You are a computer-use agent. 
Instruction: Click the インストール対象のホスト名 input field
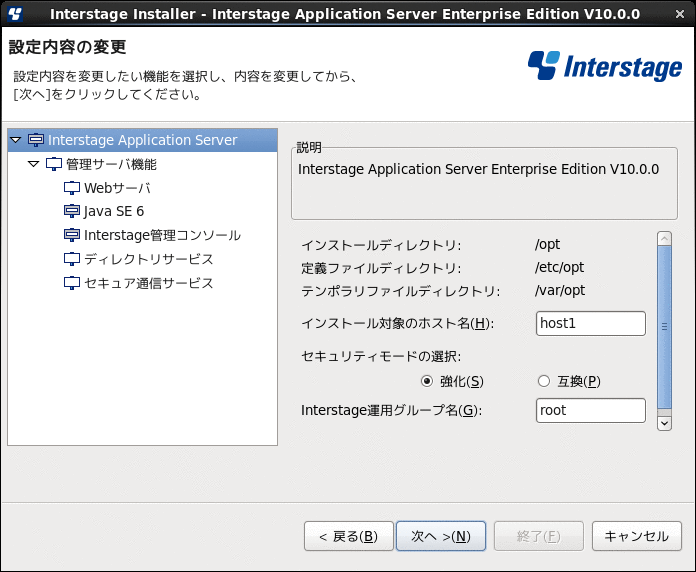click(x=590, y=323)
